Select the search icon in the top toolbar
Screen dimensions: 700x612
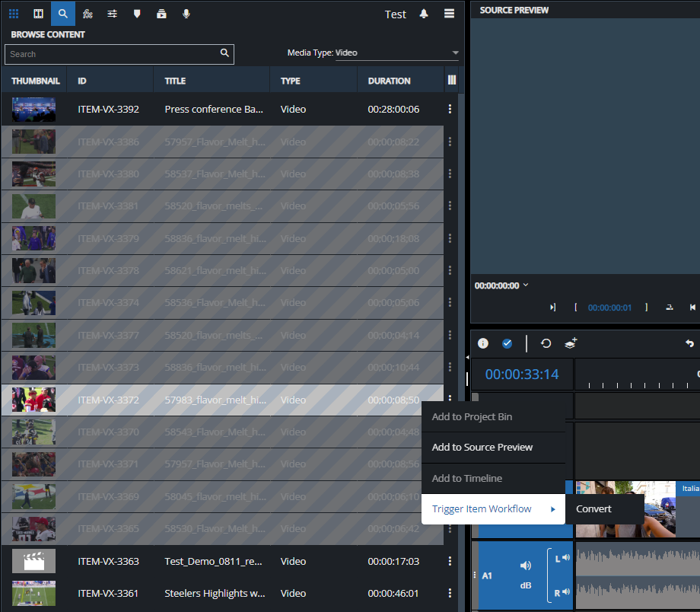63,14
